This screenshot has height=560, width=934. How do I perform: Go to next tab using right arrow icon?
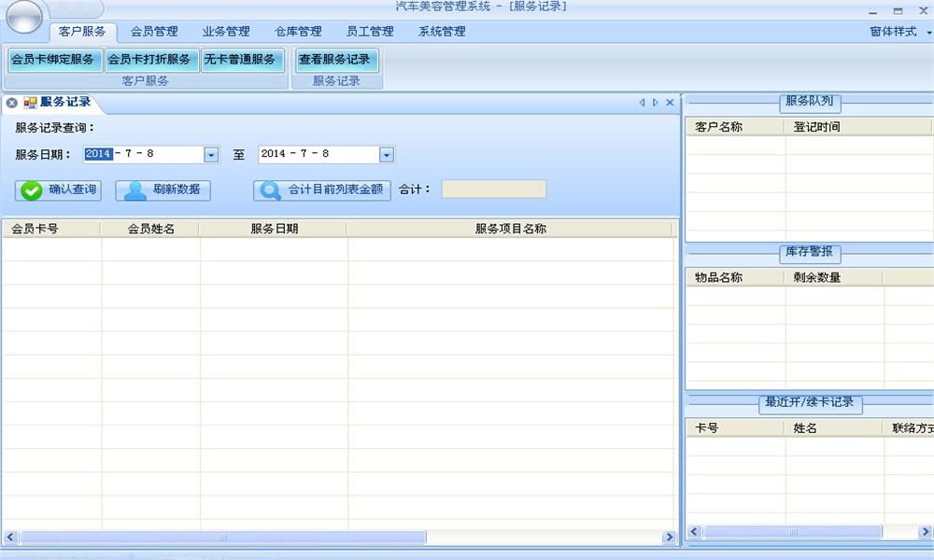656,103
